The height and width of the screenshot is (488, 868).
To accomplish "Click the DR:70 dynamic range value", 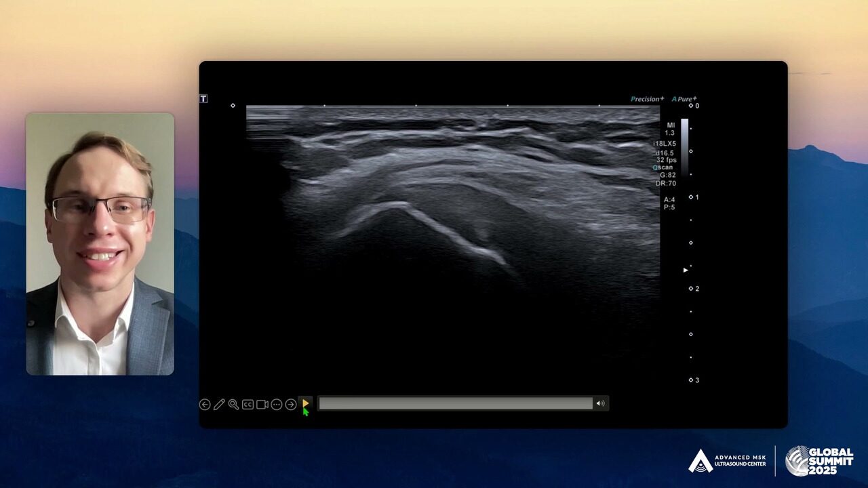I will pos(667,184).
